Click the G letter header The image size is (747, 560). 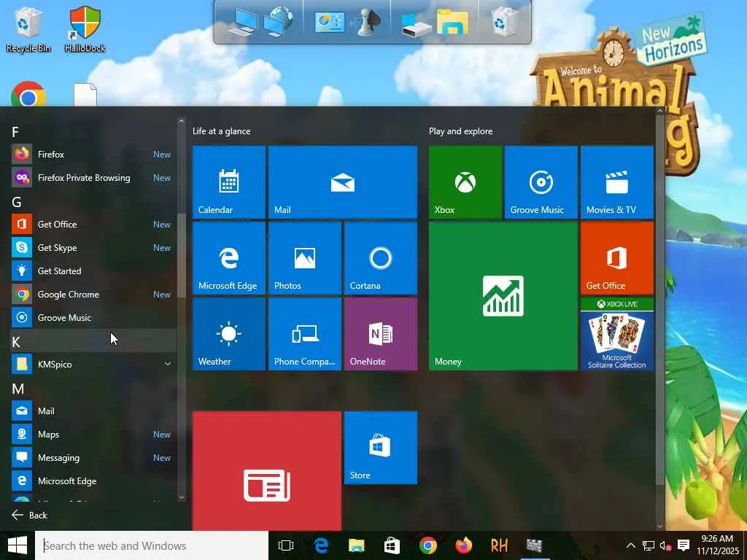[16, 202]
